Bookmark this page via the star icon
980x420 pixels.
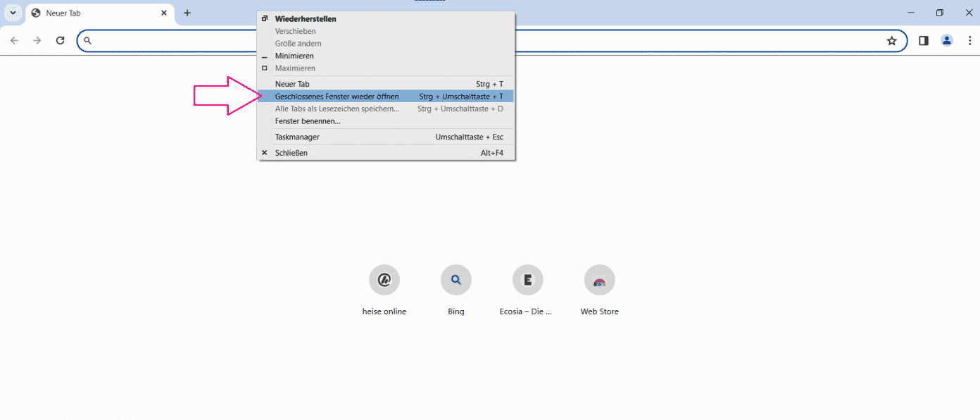pos(892,40)
